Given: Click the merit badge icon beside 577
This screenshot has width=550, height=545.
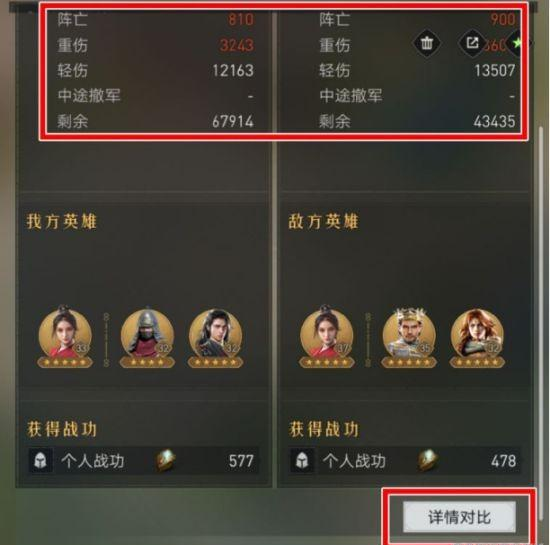Looking at the screenshot, I should (x=165, y=460).
